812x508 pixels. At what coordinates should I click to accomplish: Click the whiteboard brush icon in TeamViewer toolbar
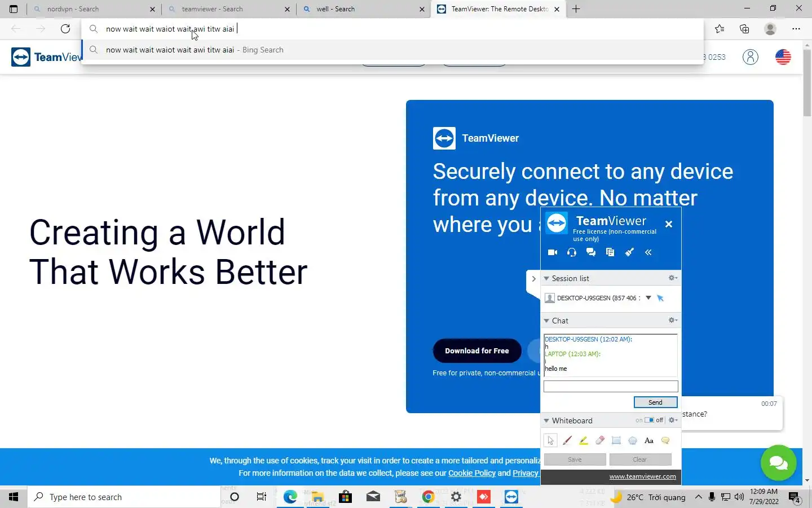click(x=629, y=252)
